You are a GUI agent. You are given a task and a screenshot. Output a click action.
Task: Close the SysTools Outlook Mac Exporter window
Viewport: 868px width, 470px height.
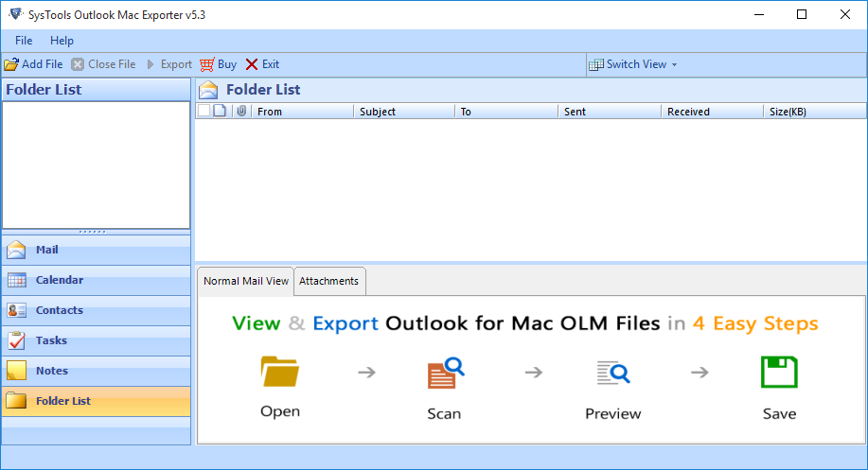[x=844, y=14]
